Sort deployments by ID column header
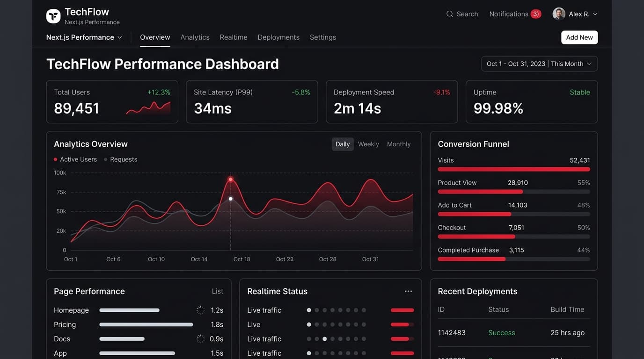This screenshot has height=359, width=644. (441, 309)
